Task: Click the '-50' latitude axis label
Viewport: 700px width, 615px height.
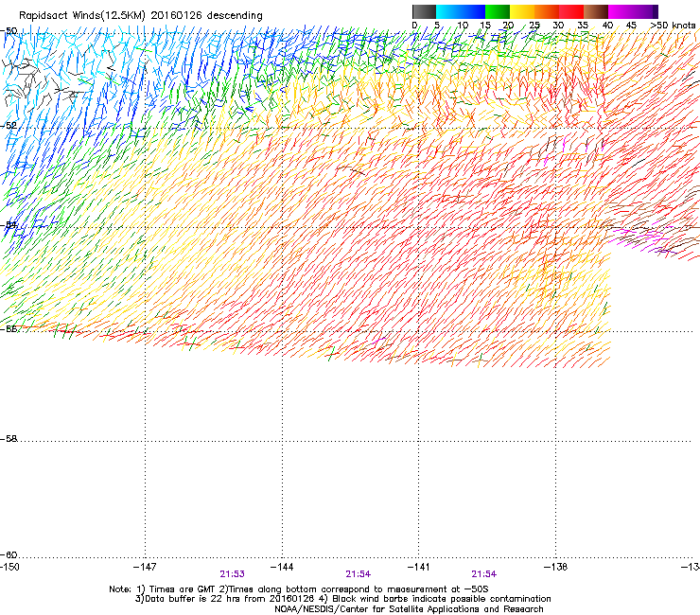Action: pyautogui.click(x=9, y=31)
